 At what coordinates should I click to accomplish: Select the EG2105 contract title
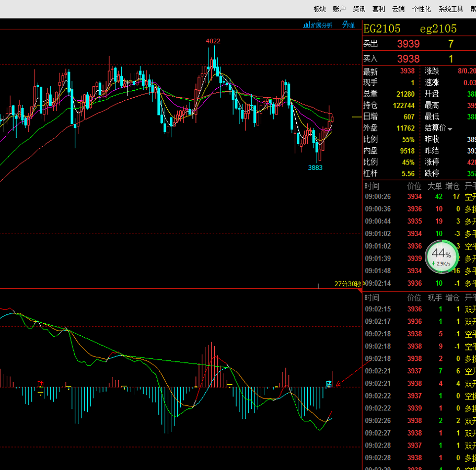click(382, 29)
